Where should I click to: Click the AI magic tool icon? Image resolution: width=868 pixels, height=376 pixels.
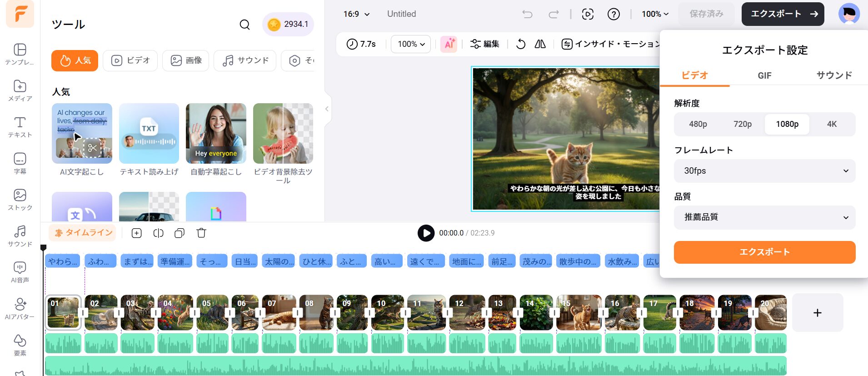tap(449, 44)
